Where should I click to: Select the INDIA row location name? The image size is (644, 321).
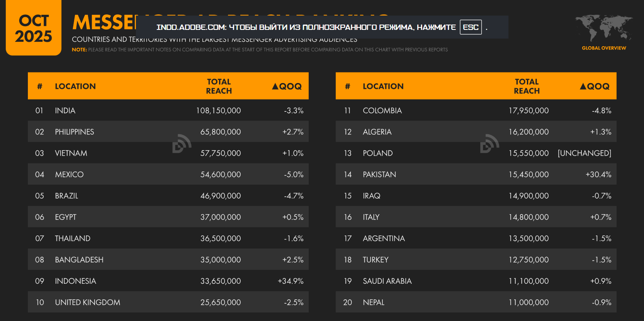click(65, 111)
